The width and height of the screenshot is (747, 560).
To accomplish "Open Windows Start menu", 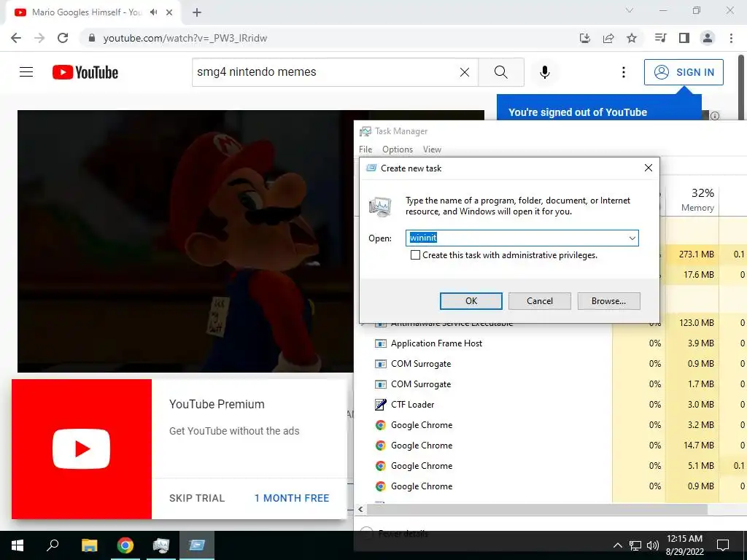I will click(18, 545).
